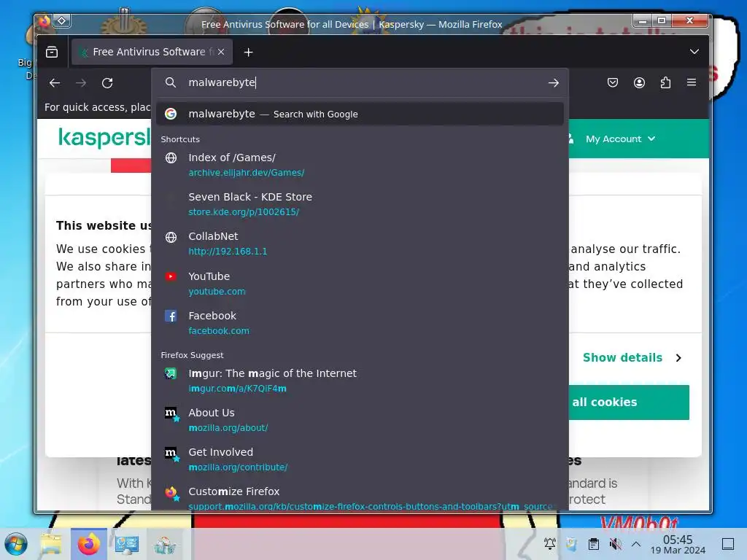Toggle the pin window icon in title bar

(62, 20)
